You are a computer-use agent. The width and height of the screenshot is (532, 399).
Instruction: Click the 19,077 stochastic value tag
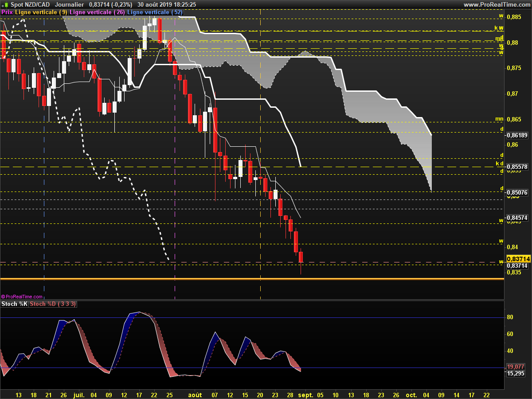pyautogui.click(x=516, y=367)
